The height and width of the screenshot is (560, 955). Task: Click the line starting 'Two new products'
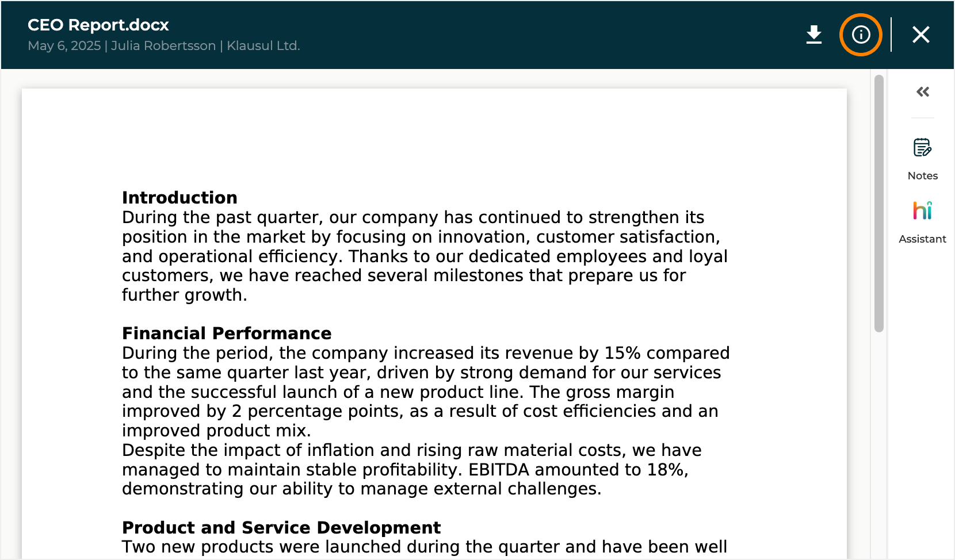click(x=424, y=547)
